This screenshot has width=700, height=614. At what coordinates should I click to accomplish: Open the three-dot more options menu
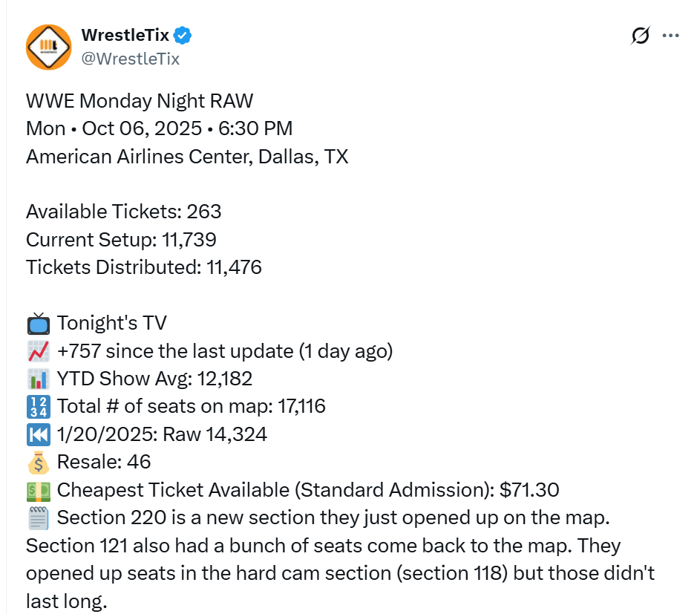[670, 36]
